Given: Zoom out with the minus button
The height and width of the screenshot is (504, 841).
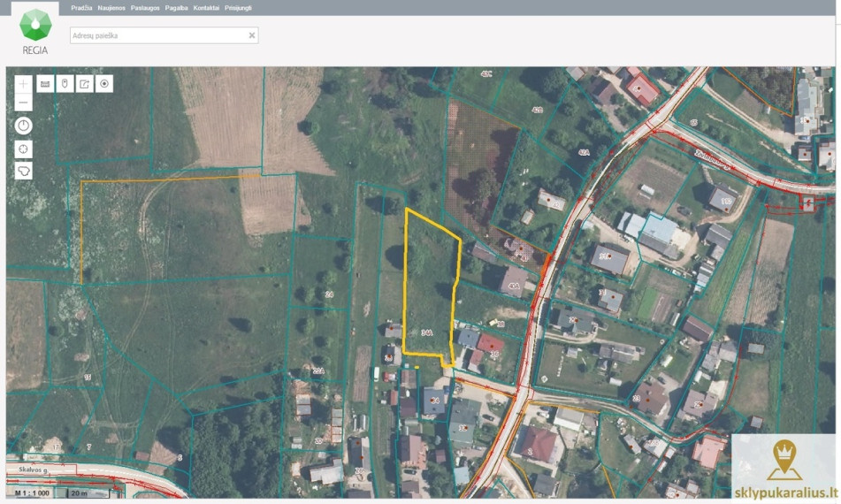Looking at the screenshot, I should click(x=23, y=102).
